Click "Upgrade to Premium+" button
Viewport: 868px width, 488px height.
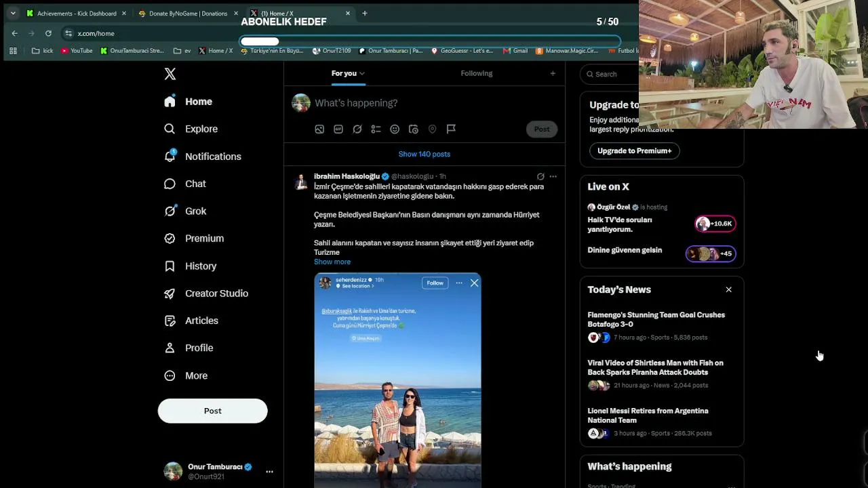[635, 150]
